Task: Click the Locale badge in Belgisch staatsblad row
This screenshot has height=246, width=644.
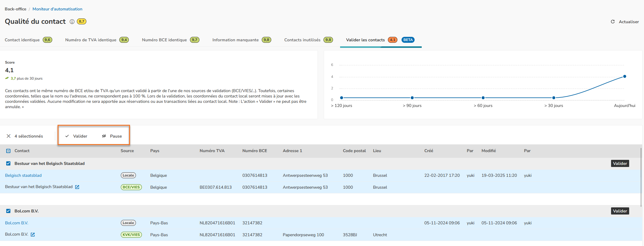Action: coord(128,175)
